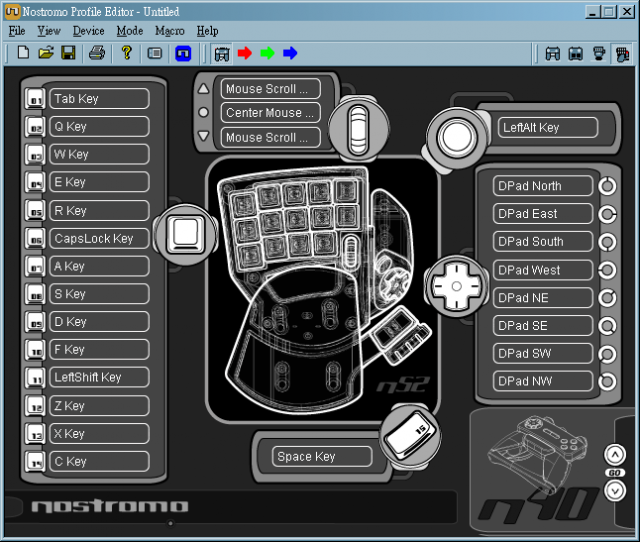Click the gray device view toolbar icon
This screenshot has width=640, height=542.
coord(155,53)
